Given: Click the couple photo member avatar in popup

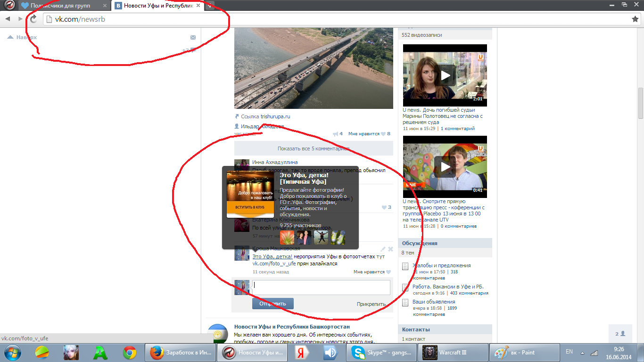Looking at the screenshot, I should (304, 238).
